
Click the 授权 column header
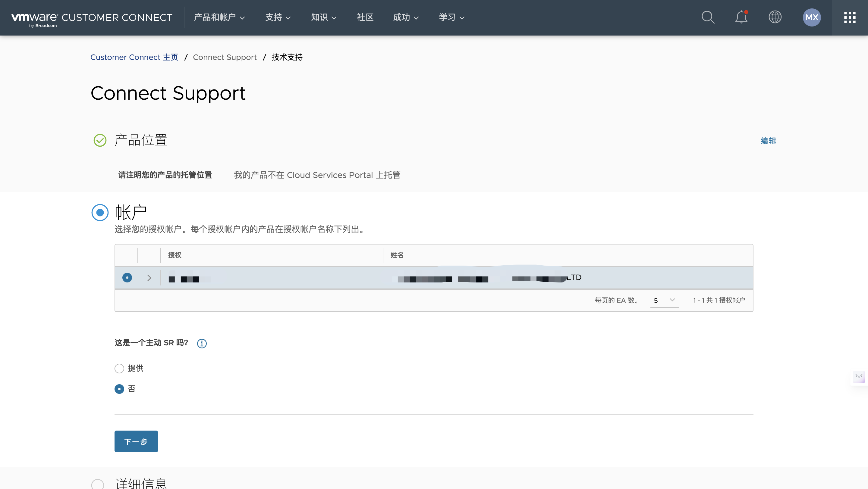[175, 255]
